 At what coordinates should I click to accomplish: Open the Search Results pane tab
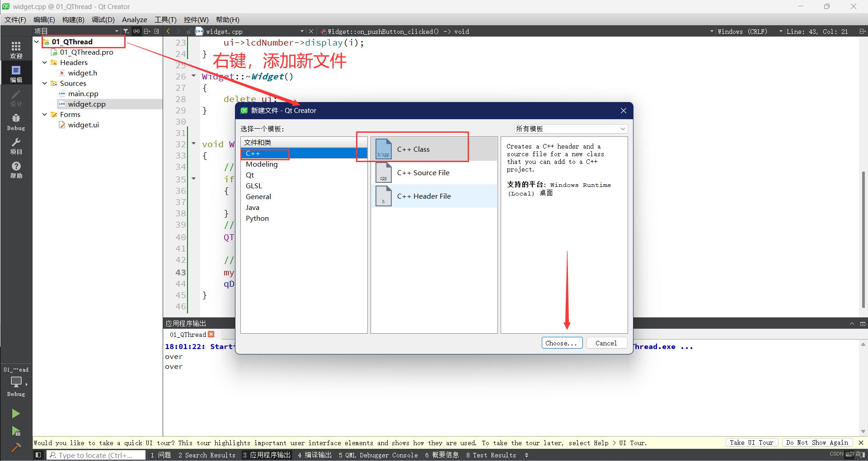(x=206, y=455)
